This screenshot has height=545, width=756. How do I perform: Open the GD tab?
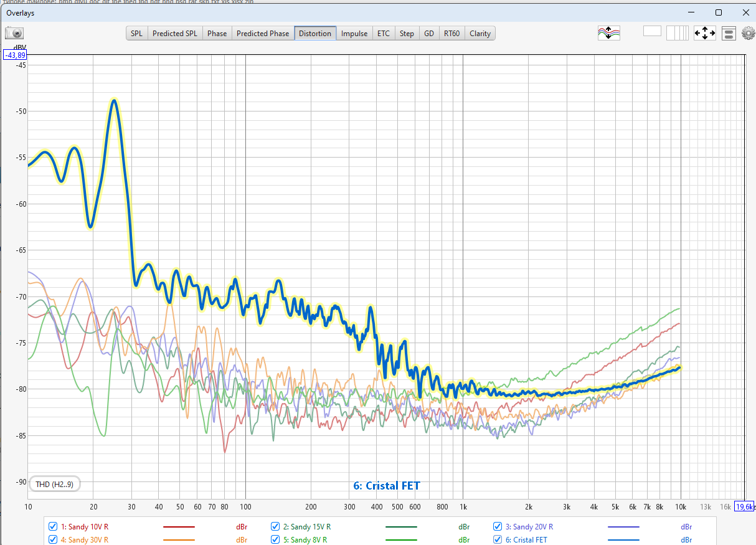click(x=429, y=34)
